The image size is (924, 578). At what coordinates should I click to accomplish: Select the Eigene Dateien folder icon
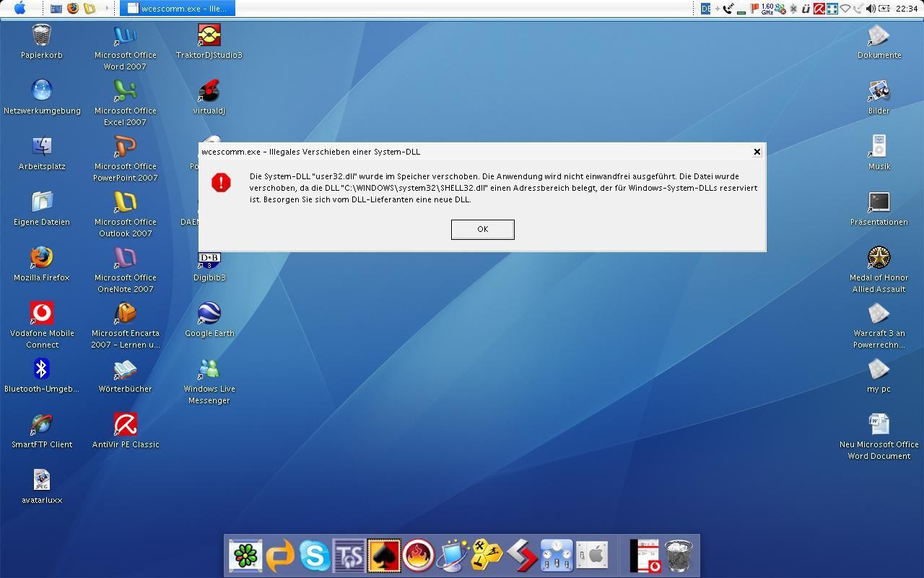pos(42,209)
